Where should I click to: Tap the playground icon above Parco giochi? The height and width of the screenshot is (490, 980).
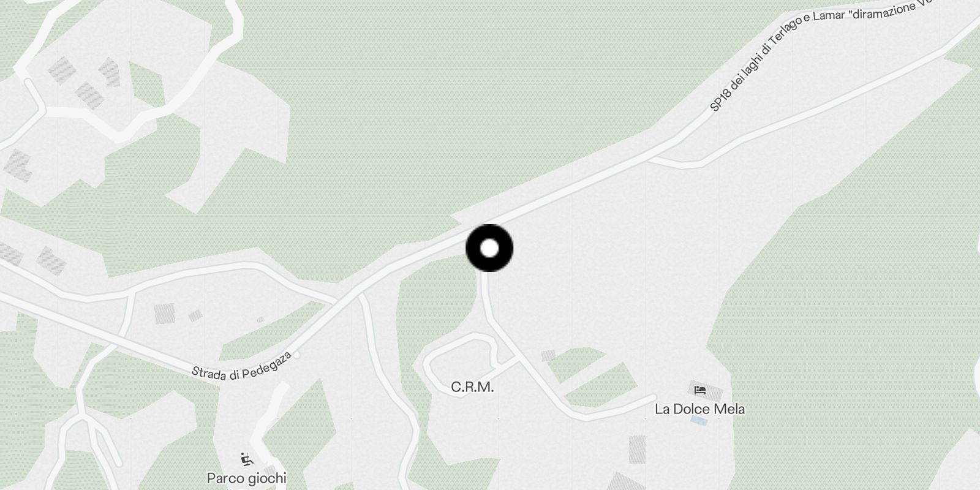(x=246, y=459)
